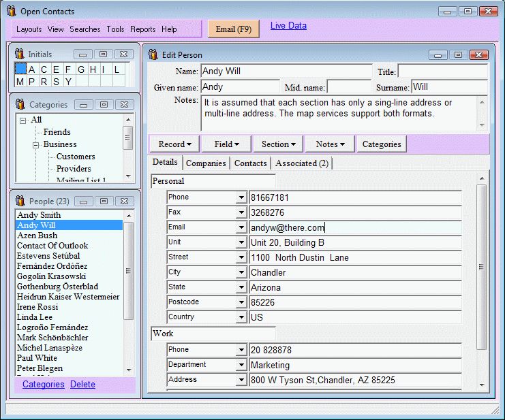Switch to the Associated (2) tab

(x=302, y=163)
